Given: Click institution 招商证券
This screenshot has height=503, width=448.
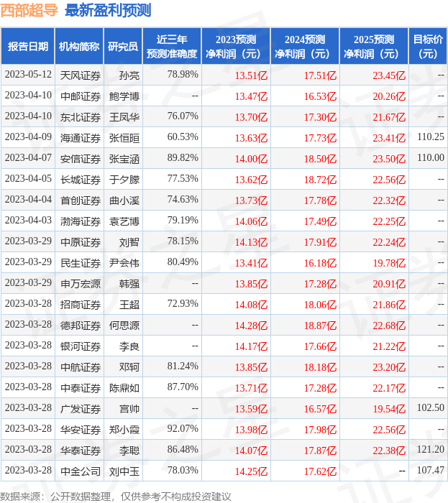Looking at the screenshot, I should coord(81,305).
